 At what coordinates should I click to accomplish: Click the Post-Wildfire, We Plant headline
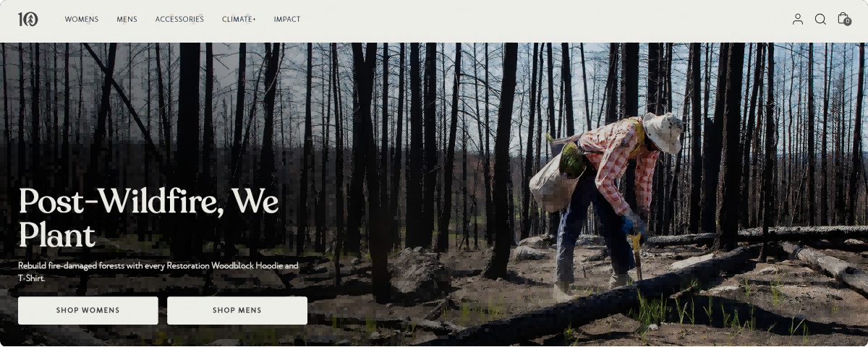coord(148,218)
